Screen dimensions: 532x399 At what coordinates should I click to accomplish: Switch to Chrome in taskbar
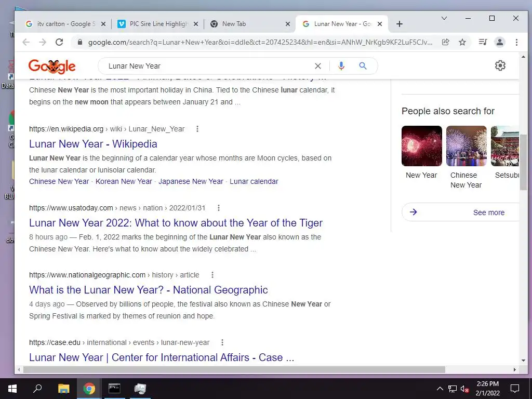[x=89, y=389]
